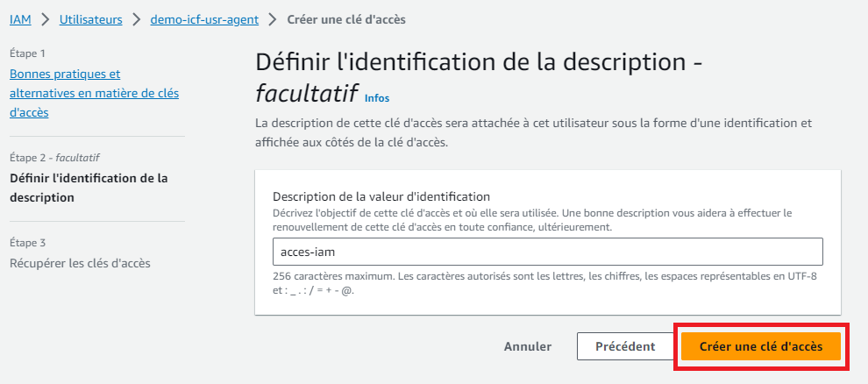Go back with the Précédent button
Image resolution: width=868 pixels, height=384 pixels.
(625, 346)
